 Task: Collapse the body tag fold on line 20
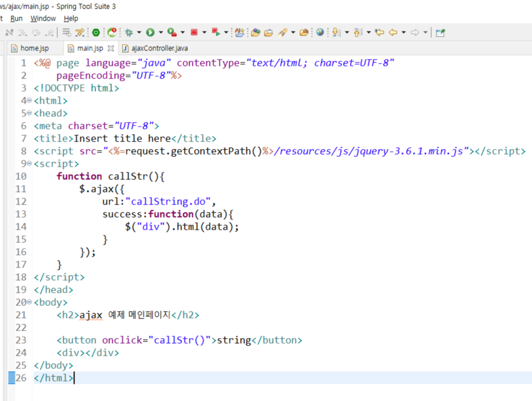point(29,302)
